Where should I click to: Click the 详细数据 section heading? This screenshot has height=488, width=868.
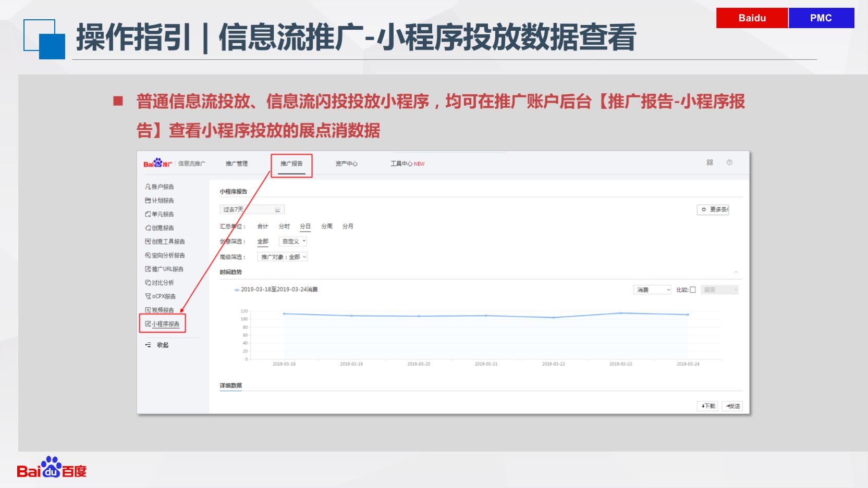tap(231, 385)
